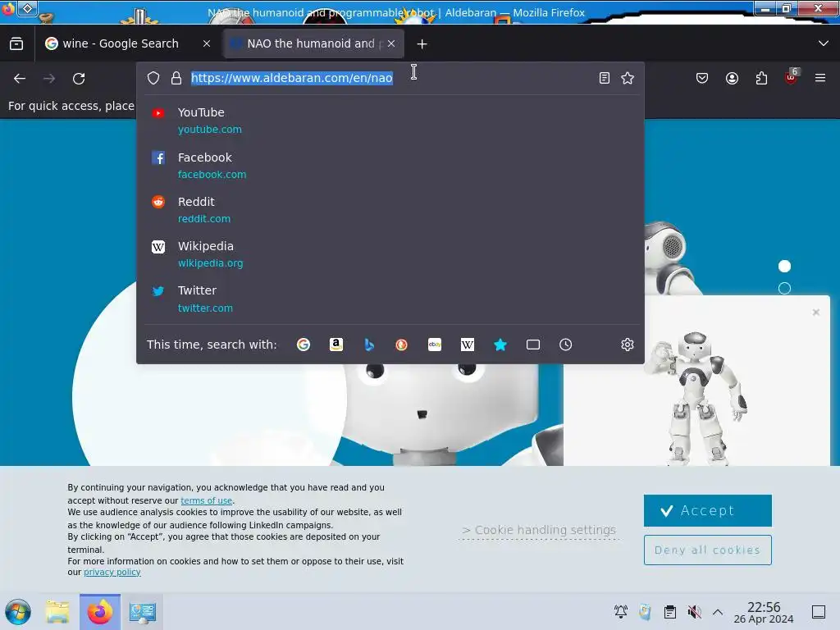Go back to the previous page
This screenshot has width=840, height=630.
20,79
